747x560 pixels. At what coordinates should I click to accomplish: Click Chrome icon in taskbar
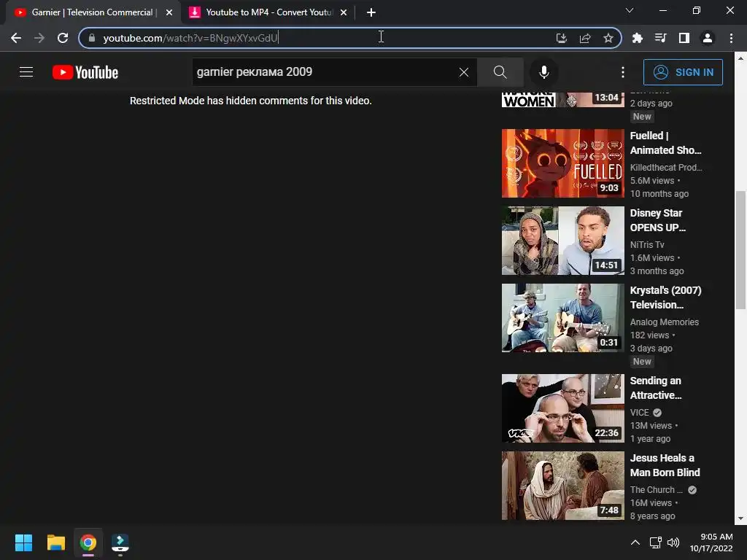(88, 542)
